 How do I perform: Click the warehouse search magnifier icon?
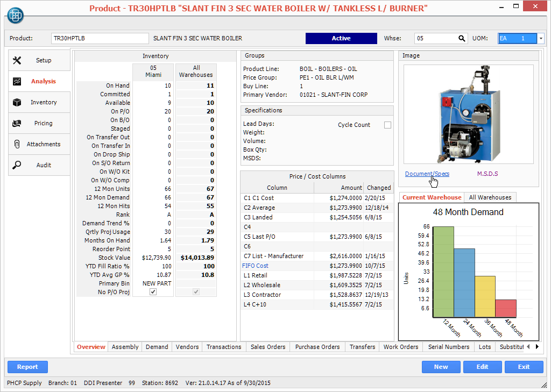point(462,38)
